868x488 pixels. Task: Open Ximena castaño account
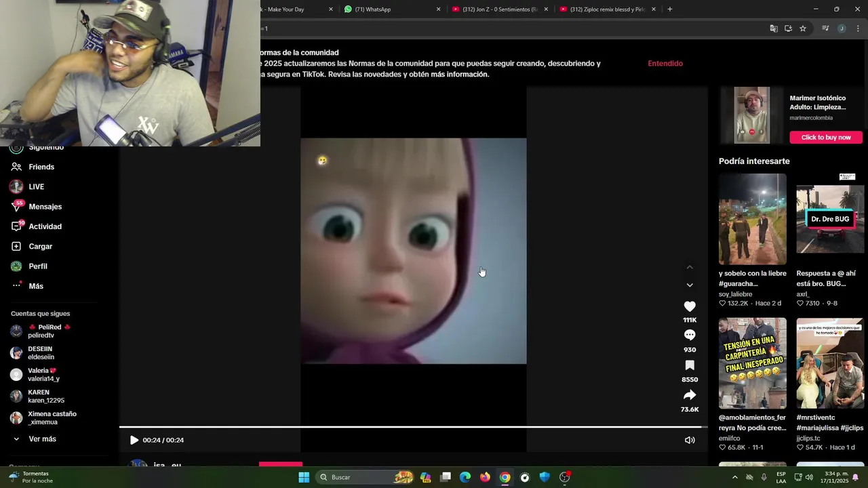click(x=43, y=418)
